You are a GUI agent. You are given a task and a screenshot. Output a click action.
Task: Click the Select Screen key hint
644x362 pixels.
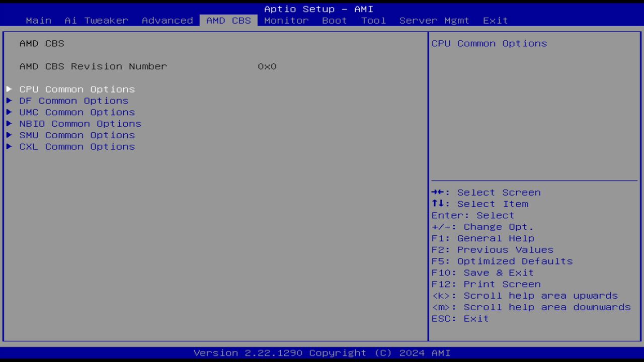click(486, 193)
